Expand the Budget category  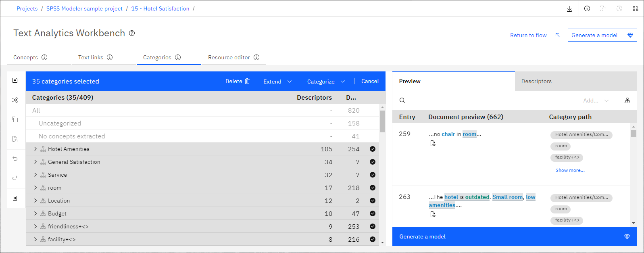(35, 213)
